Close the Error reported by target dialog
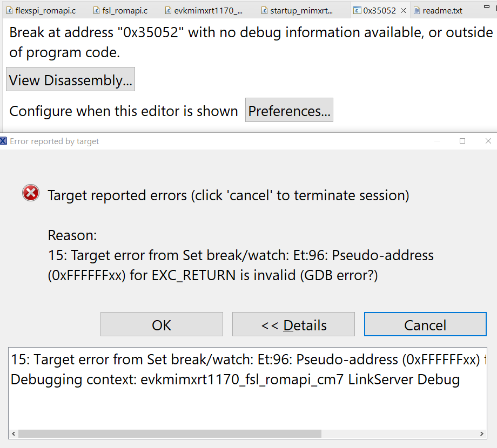Screen dimensions: 497x448 [x=488, y=141]
